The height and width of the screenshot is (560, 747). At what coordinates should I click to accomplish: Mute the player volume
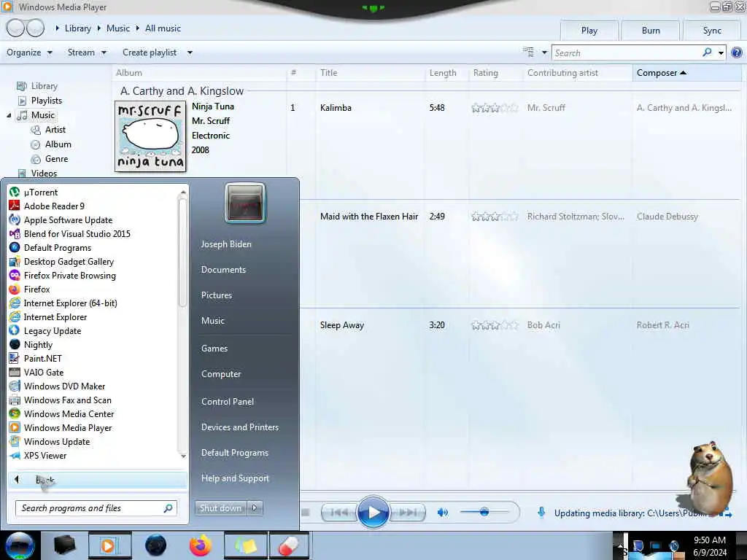coord(443,513)
